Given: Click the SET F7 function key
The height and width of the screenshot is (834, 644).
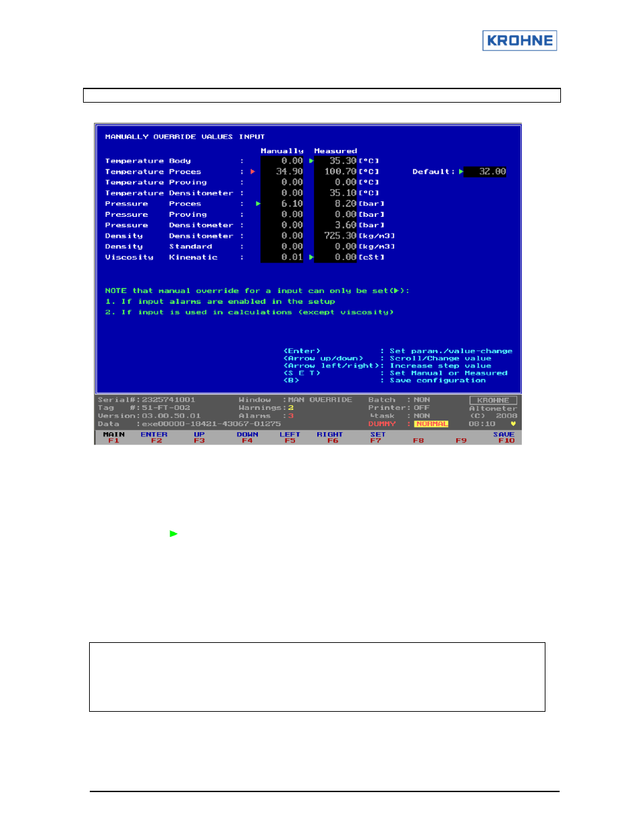Looking at the screenshot, I should [x=377, y=438].
